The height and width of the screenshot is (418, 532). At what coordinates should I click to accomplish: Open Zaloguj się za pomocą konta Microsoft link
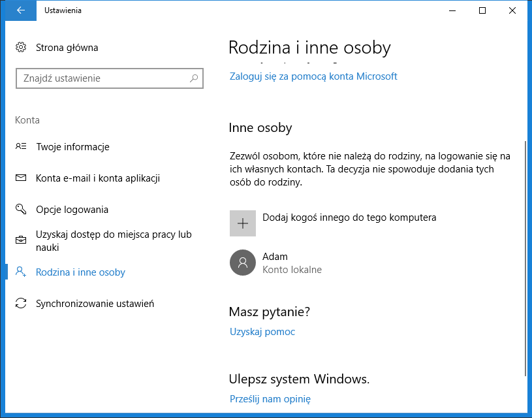[313, 76]
